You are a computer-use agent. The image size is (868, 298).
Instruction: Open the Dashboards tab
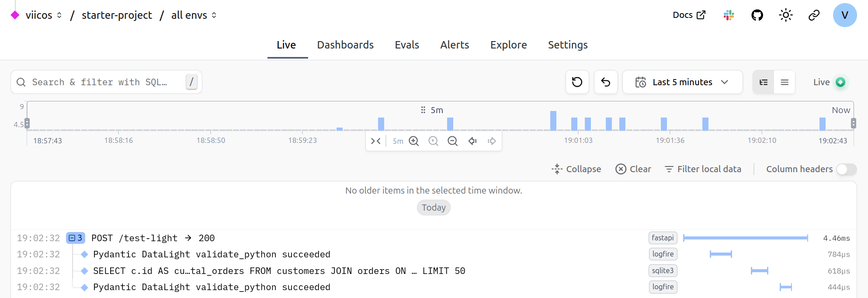tap(345, 45)
